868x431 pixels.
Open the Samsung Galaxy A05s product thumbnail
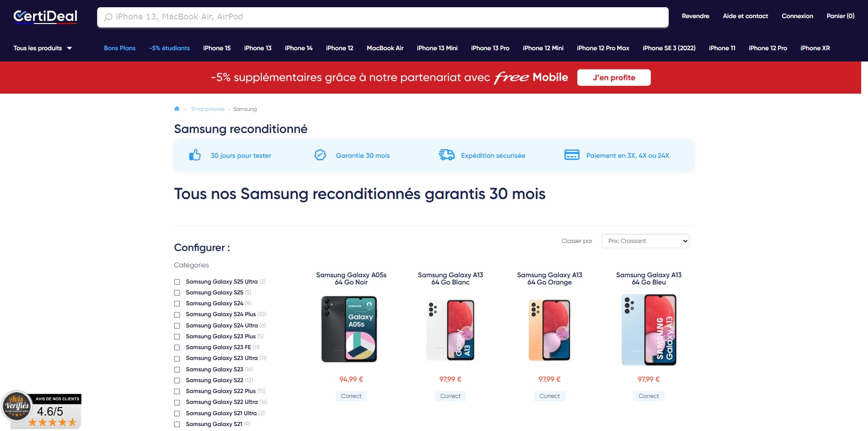[x=349, y=329]
